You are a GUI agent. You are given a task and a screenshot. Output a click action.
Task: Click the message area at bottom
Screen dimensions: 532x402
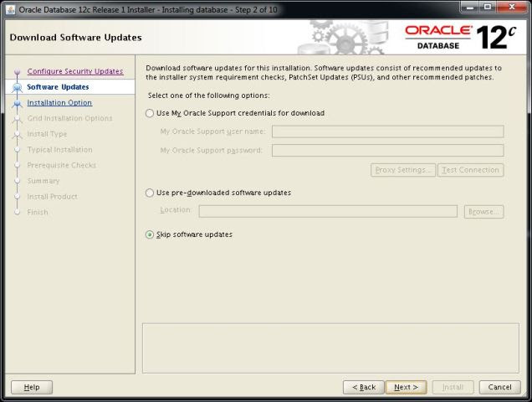click(330, 348)
